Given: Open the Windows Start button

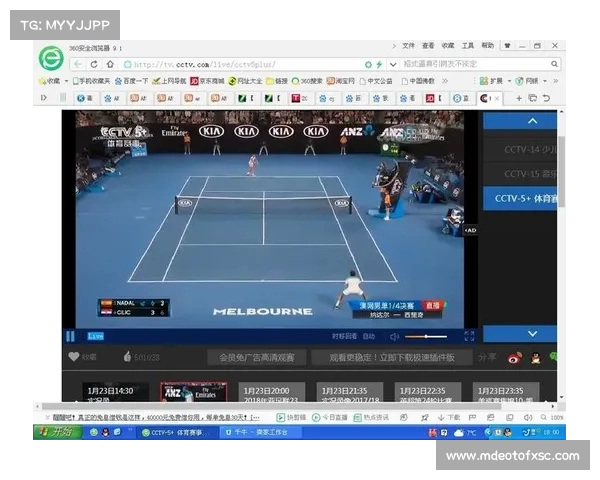Looking at the screenshot, I should (57, 432).
